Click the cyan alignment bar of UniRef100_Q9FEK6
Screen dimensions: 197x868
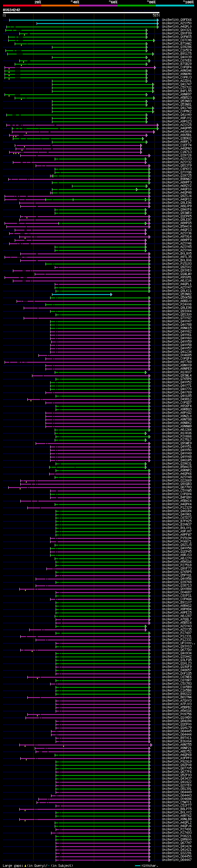click(84, 20)
